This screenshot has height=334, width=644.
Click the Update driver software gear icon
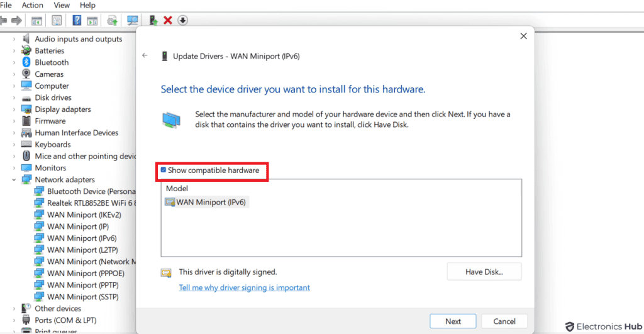click(112, 20)
